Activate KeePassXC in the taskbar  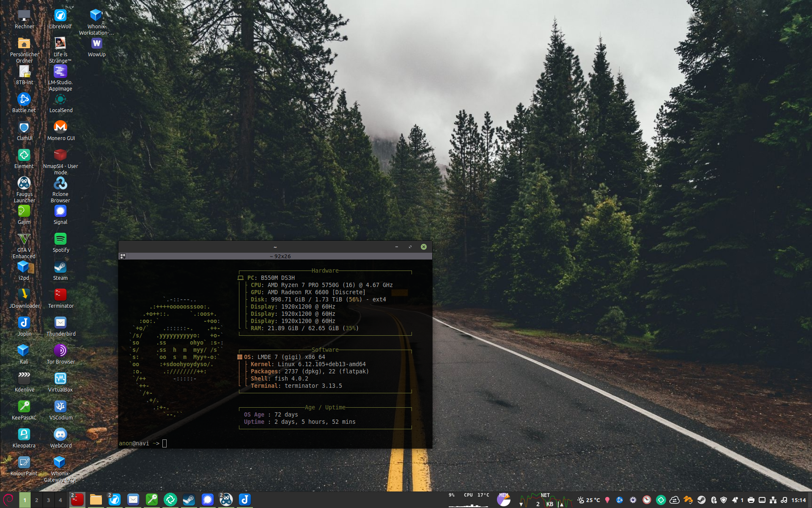click(152, 500)
